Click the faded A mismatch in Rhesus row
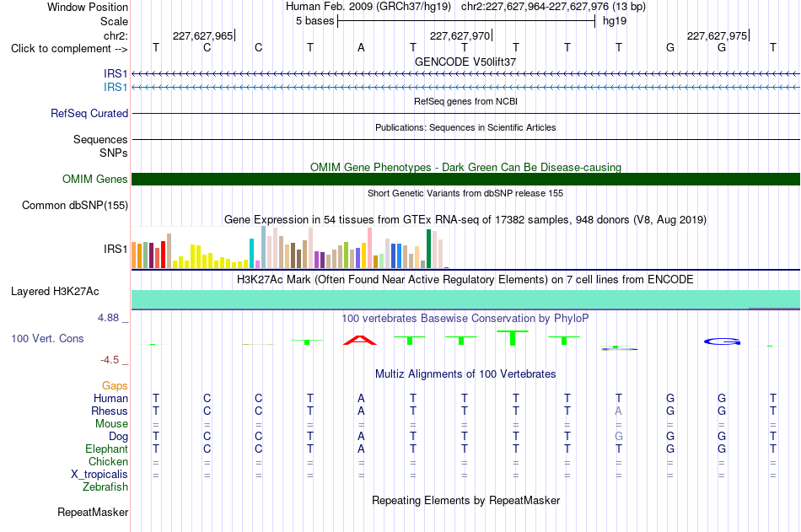801x532 pixels. point(619,411)
